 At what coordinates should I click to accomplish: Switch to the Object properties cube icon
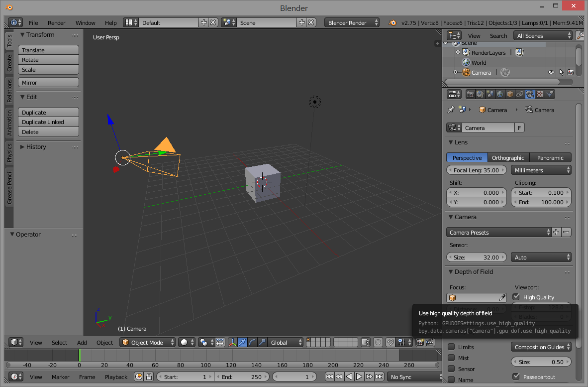pos(509,94)
